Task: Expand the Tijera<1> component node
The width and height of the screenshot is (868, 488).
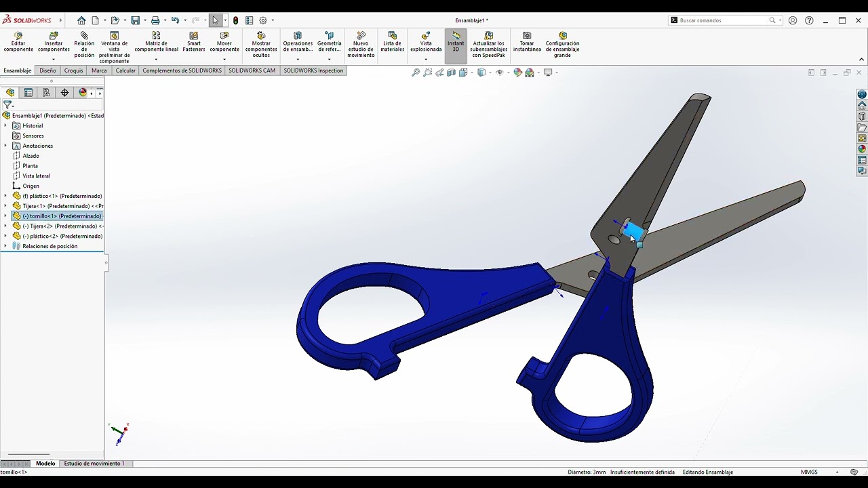Action: click(5, 206)
